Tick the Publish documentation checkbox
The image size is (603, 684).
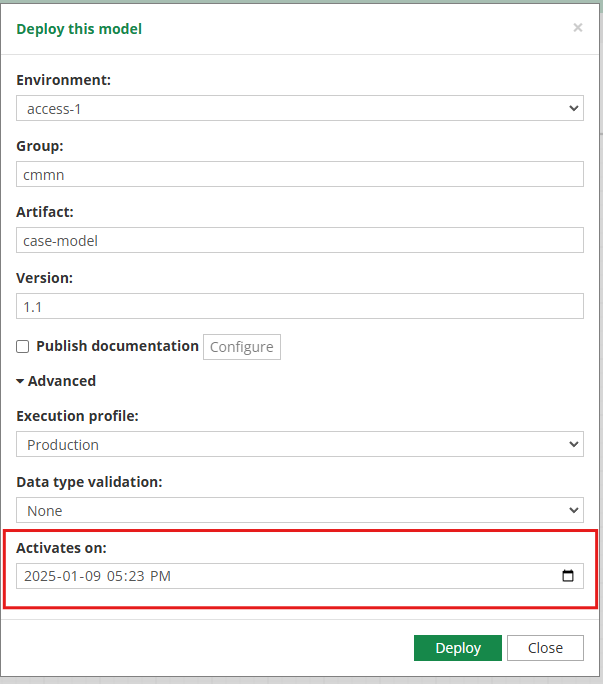(x=23, y=346)
